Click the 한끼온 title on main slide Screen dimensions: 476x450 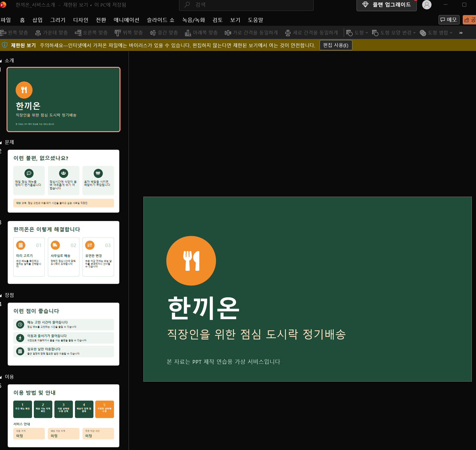coord(204,308)
